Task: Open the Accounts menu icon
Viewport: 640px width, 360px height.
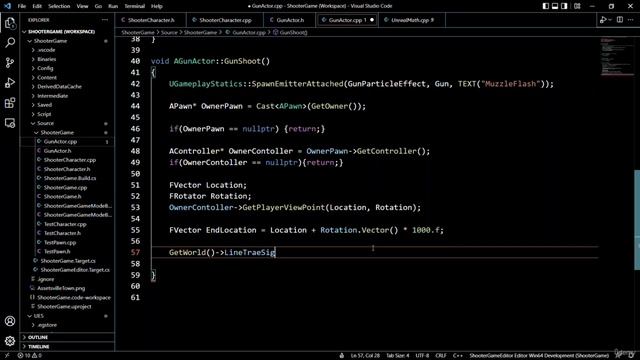Action: 10,321
